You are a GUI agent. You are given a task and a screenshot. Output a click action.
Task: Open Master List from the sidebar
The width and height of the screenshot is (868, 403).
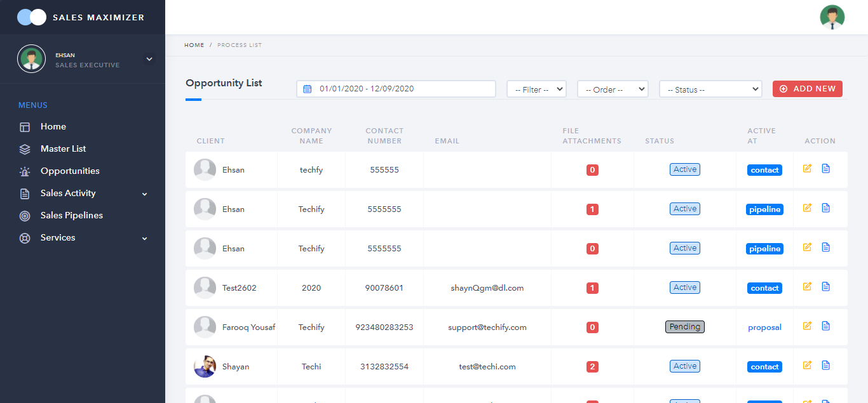pyautogui.click(x=63, y=149)
